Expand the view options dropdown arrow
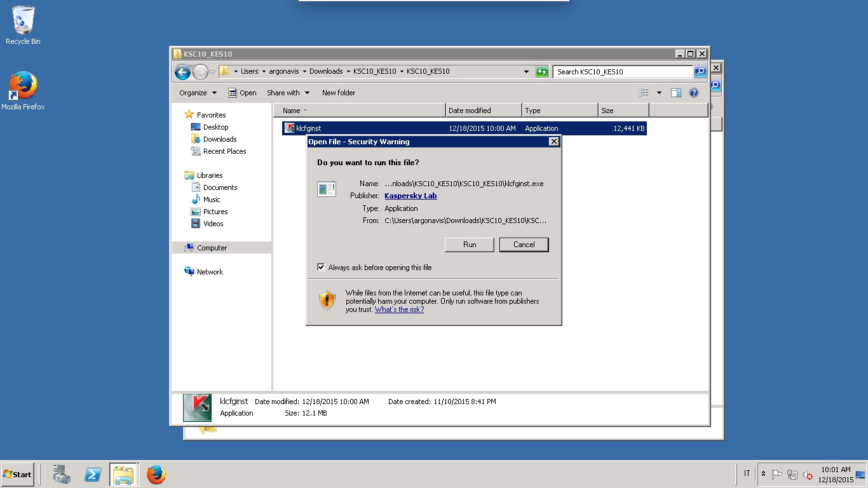 click(659, 93)
